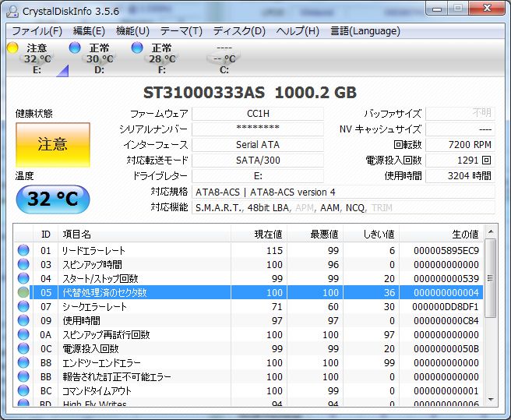Click raw value 000005895EC9
This screenshot has width=511, height=420.
(446, 250)
